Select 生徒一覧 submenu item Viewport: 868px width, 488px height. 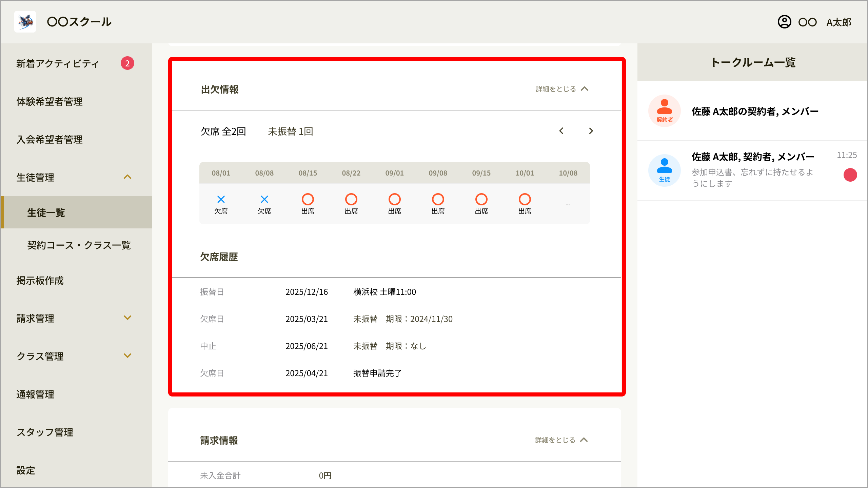[76, 212]
